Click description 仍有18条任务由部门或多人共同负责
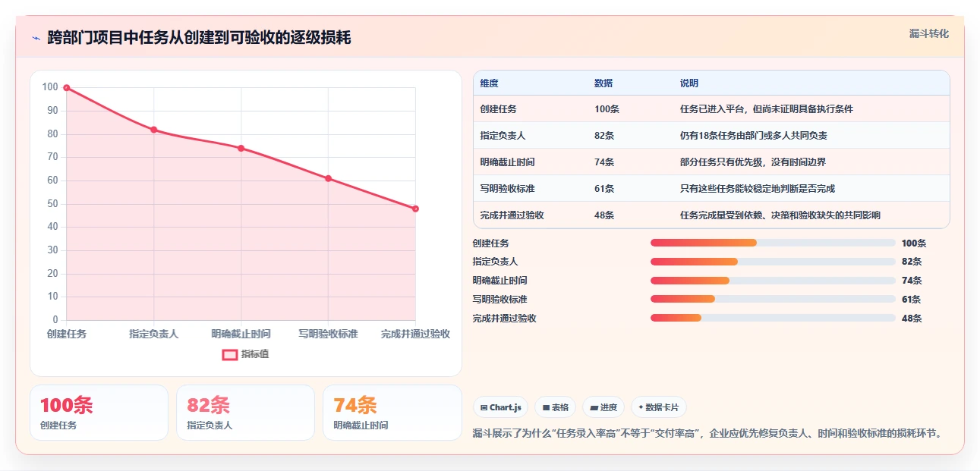 point(754,136)
